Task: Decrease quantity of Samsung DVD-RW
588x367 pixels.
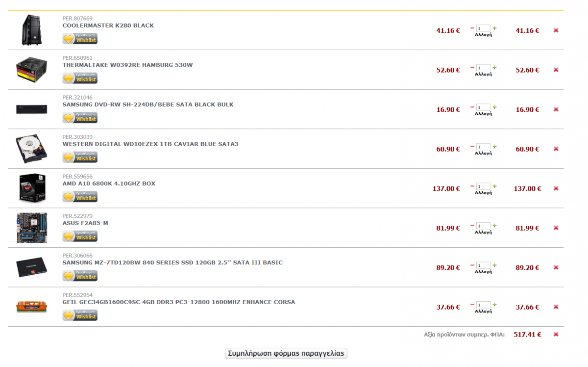Action: click(472, 107)
